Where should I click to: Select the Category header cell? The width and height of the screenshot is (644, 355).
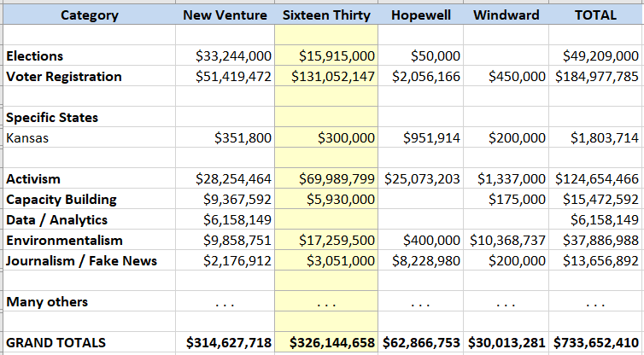(x=89, y=15)
